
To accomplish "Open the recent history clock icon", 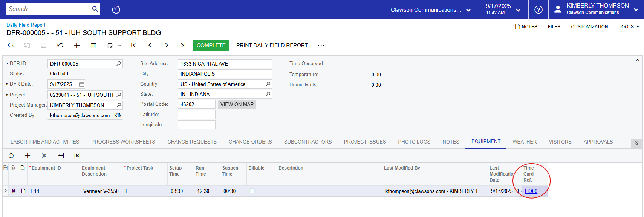I will coord(116,9).
